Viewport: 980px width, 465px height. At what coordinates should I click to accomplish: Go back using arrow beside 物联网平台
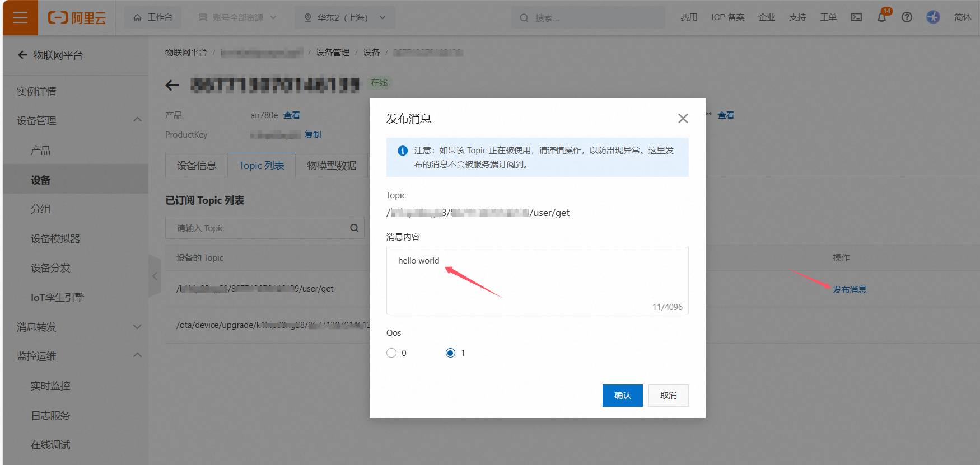[22, 55]
